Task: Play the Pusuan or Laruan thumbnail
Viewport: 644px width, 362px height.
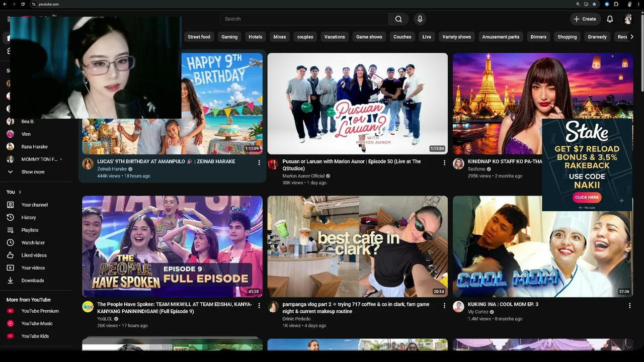Action: (357, 104)
